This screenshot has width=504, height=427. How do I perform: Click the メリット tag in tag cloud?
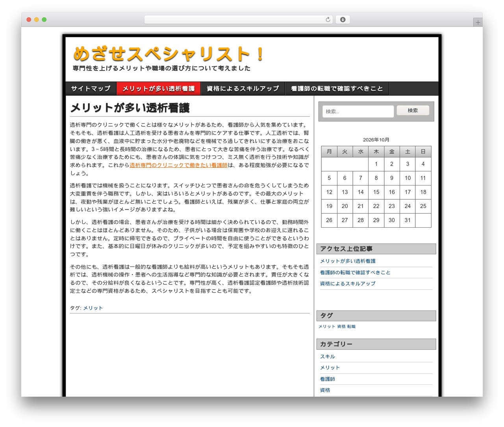(327, 327)
